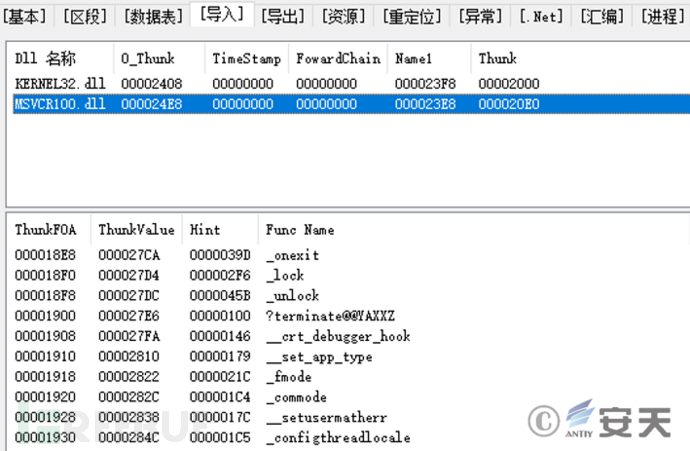690x451 pixels.
Task: Click the ThunkFOA column header
Action: 45,229
